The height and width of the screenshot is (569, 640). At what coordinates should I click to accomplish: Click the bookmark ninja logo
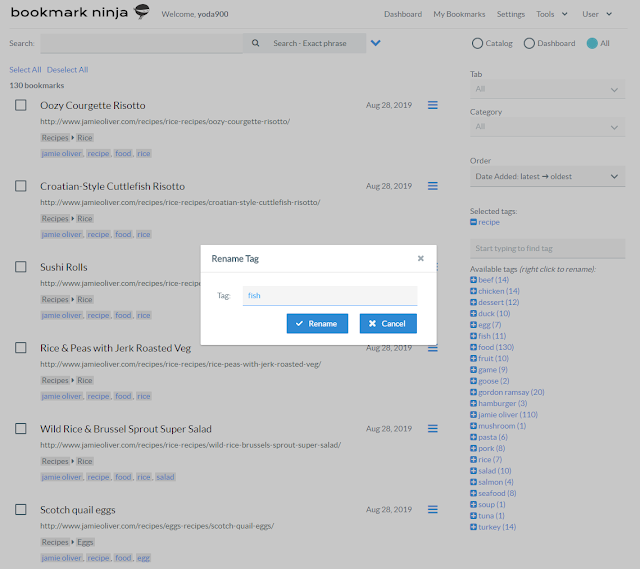point(80,12)
